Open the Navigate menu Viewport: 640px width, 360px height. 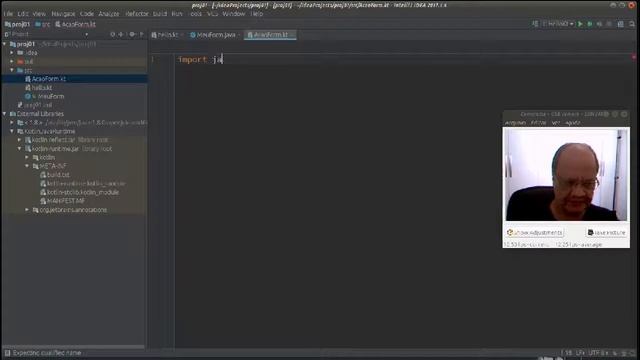63,14
